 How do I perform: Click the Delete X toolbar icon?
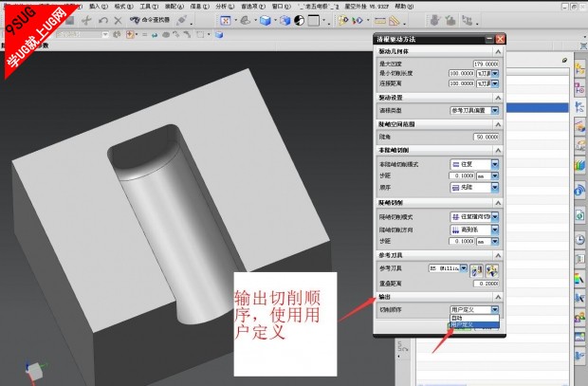click(x=118, y=20)
